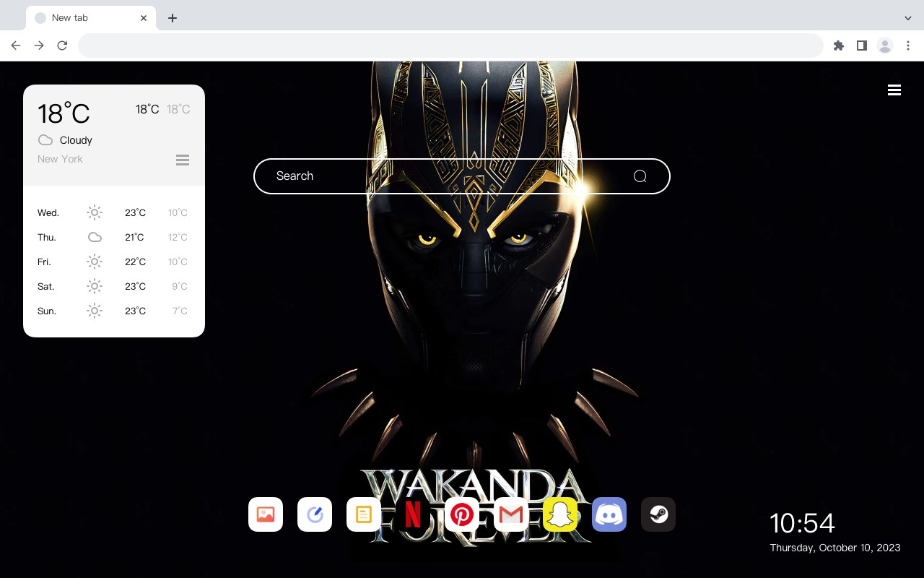Focus the browser address bar
Image resolution: width=924 pixels, height=578 pixels.
[x=450, y=46]
